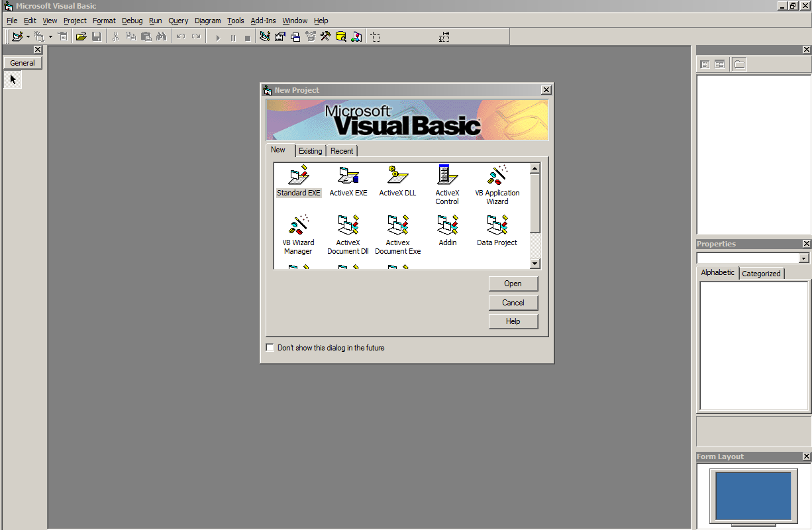Select the VB Wizard Manager project type
The height and width of the screenshot is (530, 812).
click(x=298, y=235)
